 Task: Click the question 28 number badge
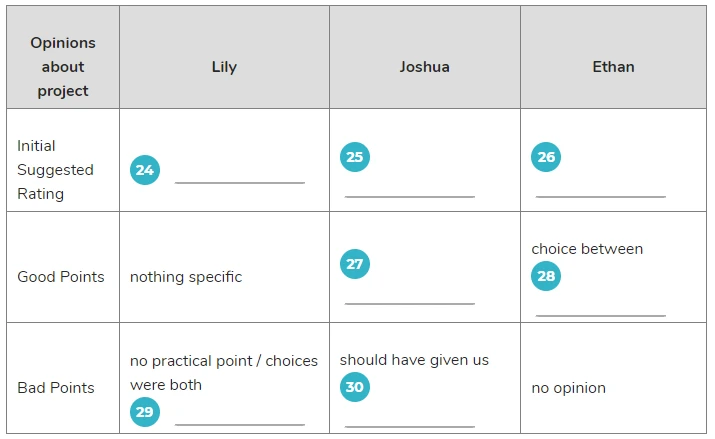546,276
